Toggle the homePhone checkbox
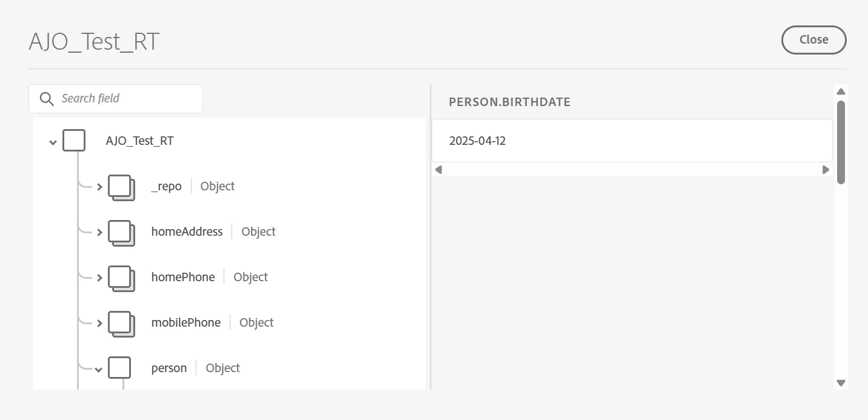 [x=119, y=276]
